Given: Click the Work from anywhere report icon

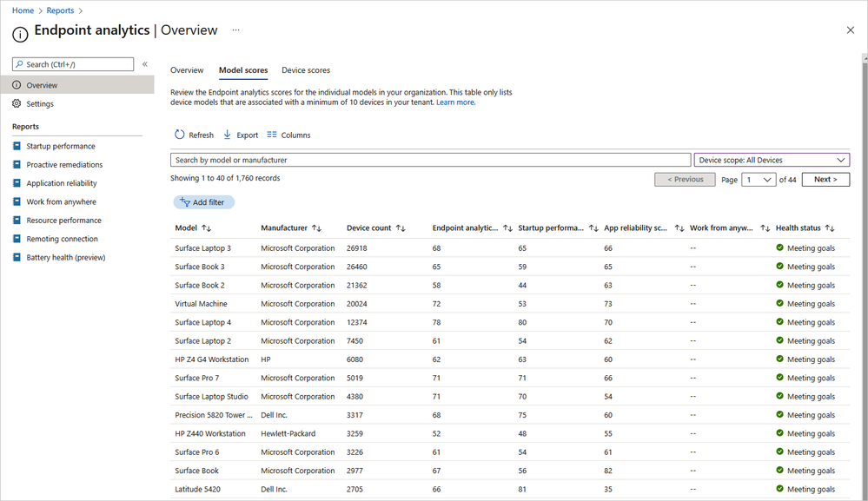Looking at the screenshot, I should (x=17, y=201).
